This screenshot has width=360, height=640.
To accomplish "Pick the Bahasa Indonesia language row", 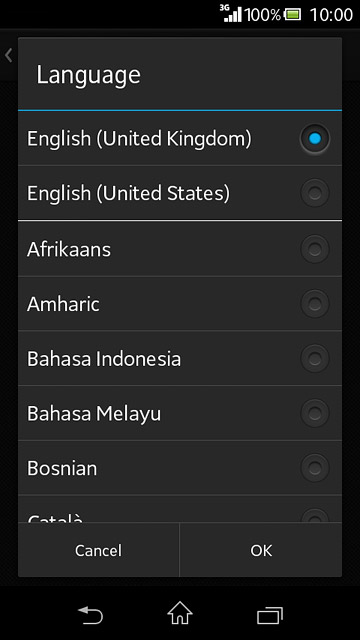I will tap(180, 358).
